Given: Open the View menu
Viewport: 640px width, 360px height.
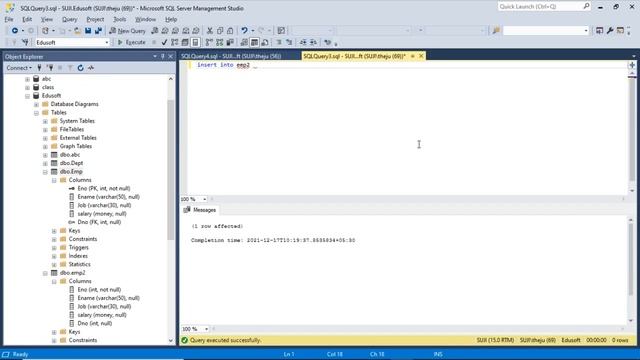Looking at the screenshot, I should 47,19.
